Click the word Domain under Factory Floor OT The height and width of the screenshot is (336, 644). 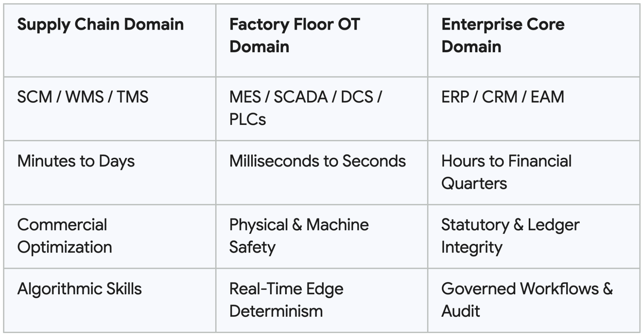(259, 47)
